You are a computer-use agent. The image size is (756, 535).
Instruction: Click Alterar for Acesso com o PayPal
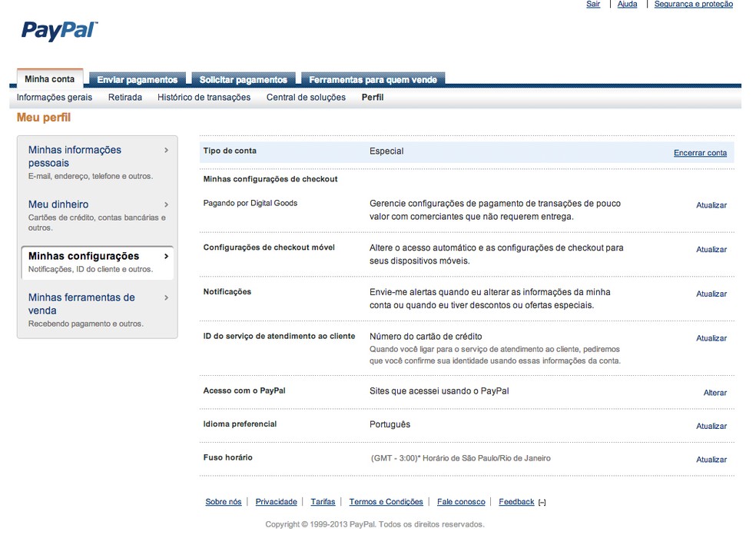click(x=715, y=393)
